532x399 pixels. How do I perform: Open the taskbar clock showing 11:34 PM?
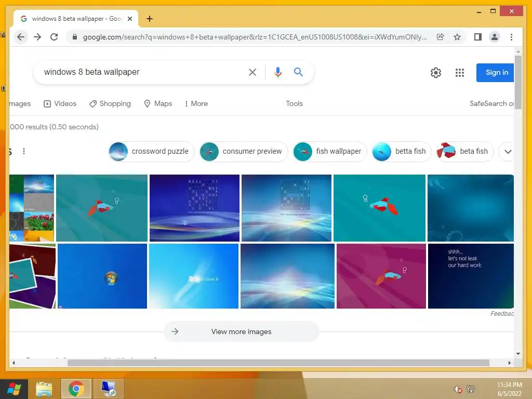[x=509, y=389]
